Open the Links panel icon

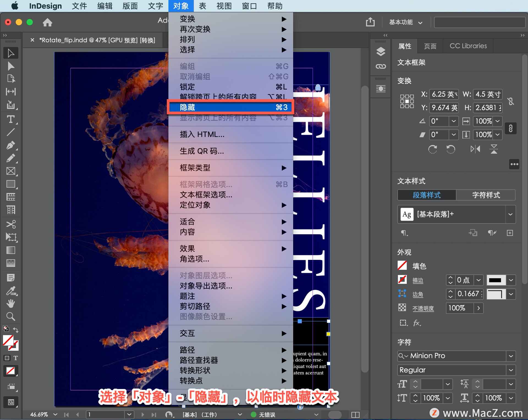point(381,66)
